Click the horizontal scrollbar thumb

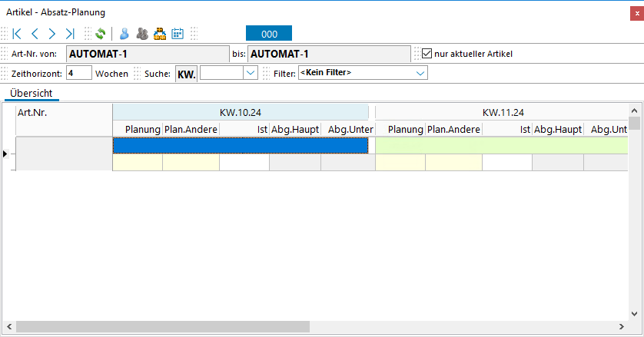[161, 327]
